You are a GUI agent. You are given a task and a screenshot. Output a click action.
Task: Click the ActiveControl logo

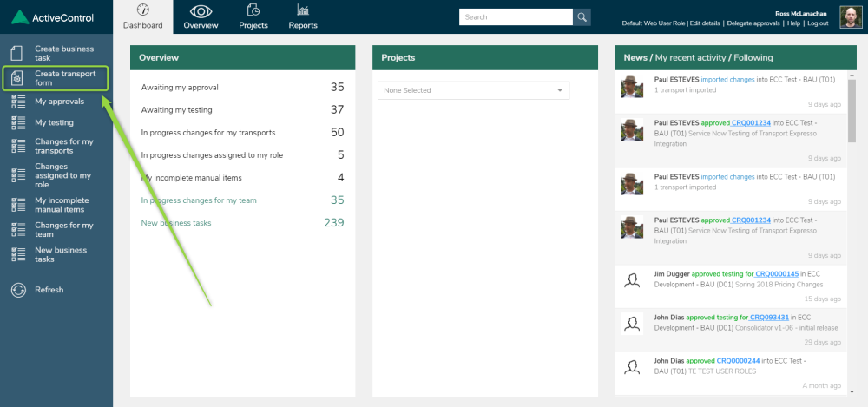tap(52, 17)
